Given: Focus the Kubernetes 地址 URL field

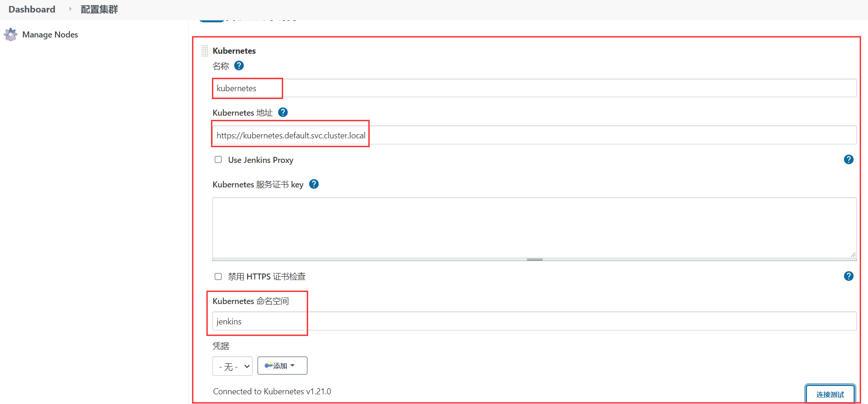Looking at the screenshot, I should [534, 135].
